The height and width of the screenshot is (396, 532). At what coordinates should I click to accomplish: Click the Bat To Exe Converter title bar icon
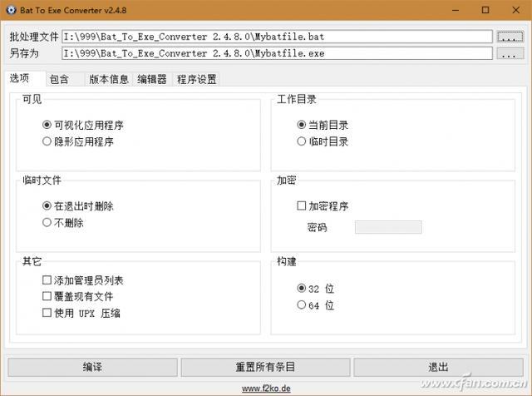pyautogui.click(x=11, y=10)
